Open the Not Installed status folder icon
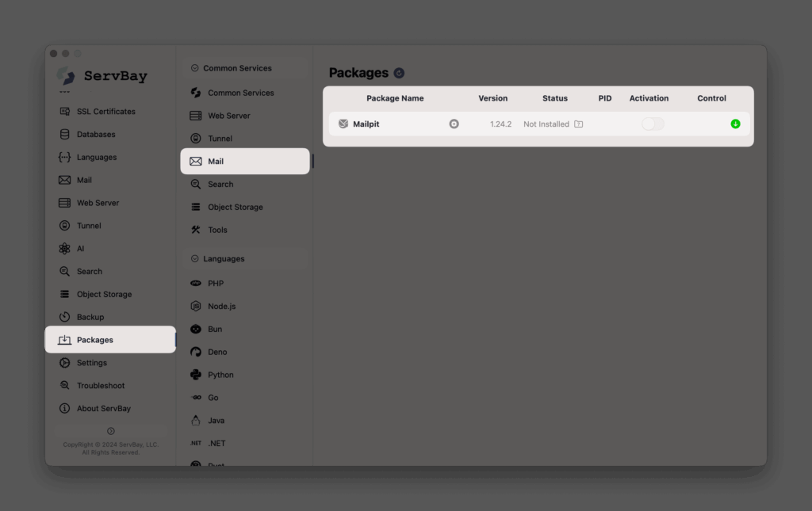The width and height of the screenshot is (812, 511). pos(578,124)
